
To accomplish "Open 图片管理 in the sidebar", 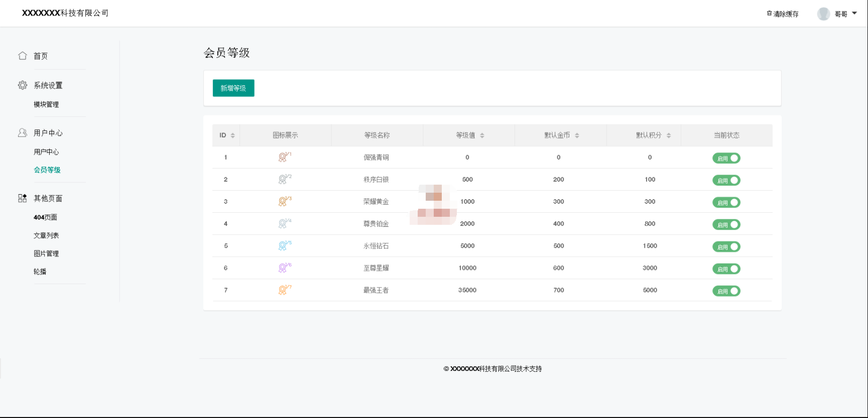I will [x=46, y=253].
